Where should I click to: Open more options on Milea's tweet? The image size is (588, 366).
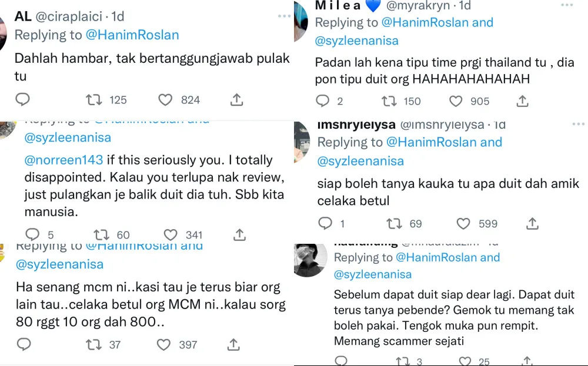click(567, 5)
